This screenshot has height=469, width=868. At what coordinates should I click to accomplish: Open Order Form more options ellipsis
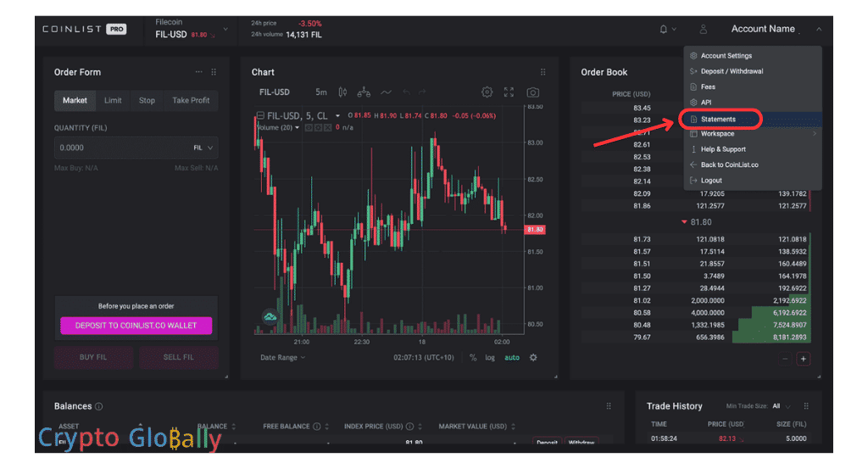[198, 72]
